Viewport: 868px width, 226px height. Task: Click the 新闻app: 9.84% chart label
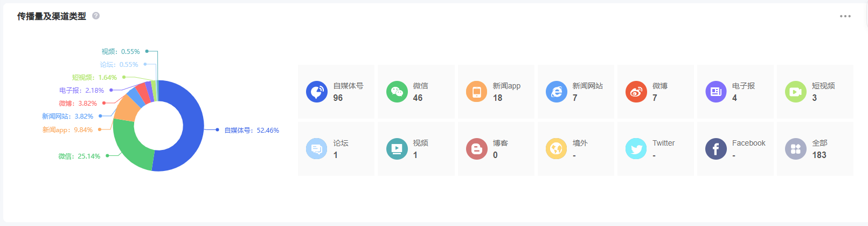point(67,130)
